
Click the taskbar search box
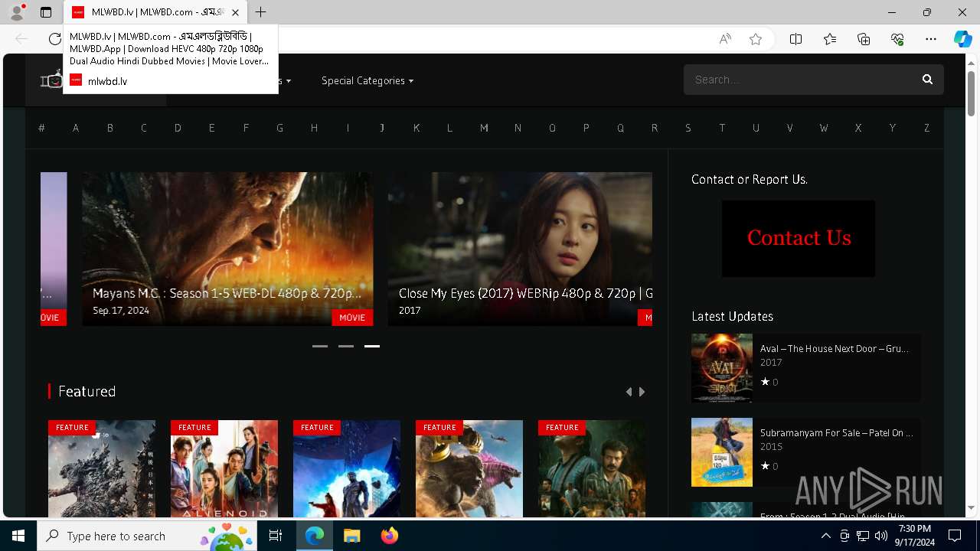146,536
